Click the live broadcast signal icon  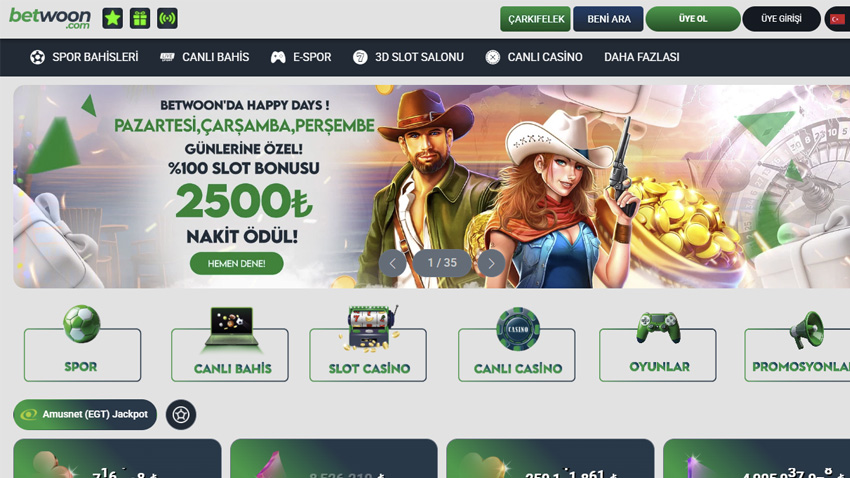168,18
